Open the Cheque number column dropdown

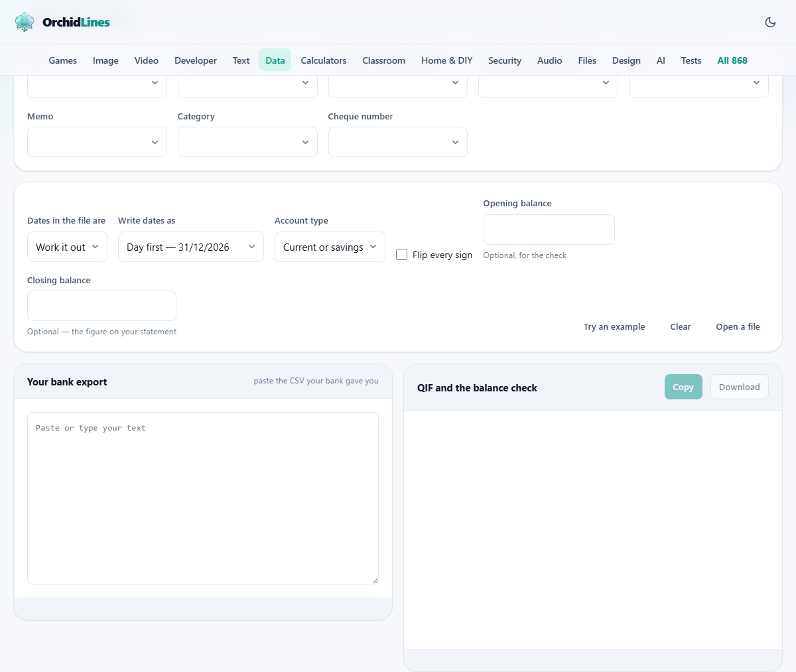398,142
